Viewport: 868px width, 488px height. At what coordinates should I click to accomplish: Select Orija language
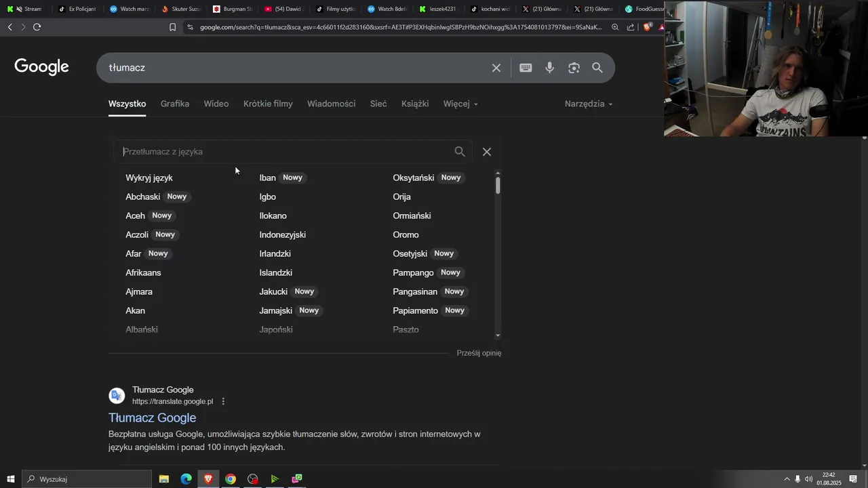coord(402,197)
